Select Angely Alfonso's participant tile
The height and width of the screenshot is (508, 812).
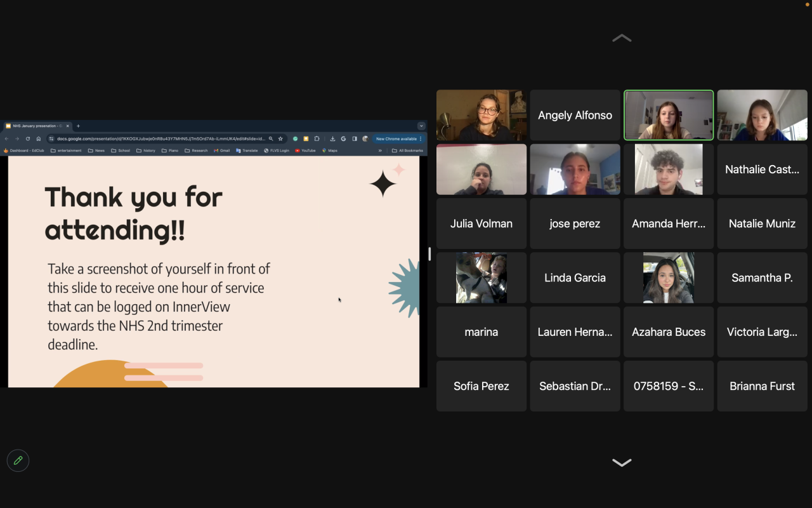coord(575,115)
